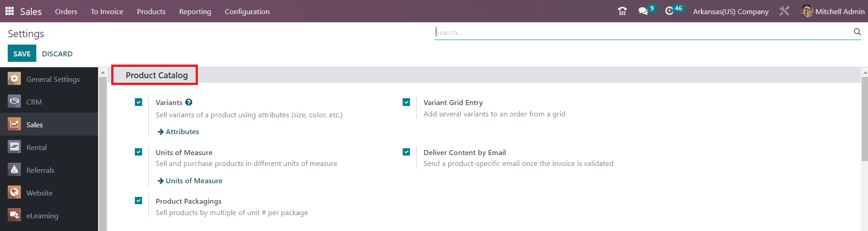Open the apps grid menu icon
868x231 pixels.
coord(10,11)
